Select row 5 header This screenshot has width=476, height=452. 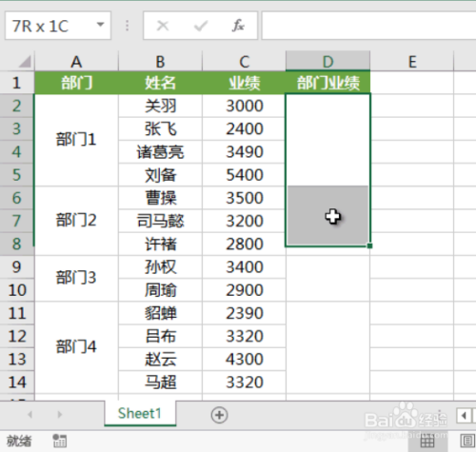17,175
